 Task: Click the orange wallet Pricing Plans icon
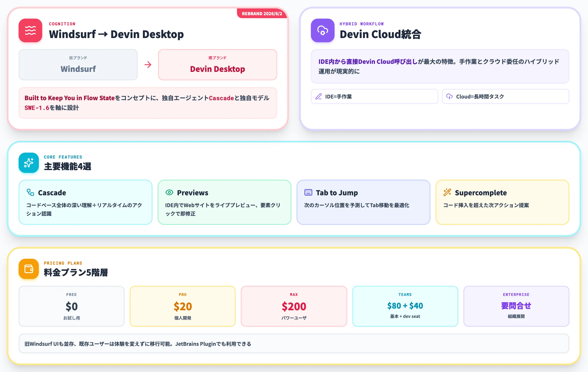[x=29, y=269]
